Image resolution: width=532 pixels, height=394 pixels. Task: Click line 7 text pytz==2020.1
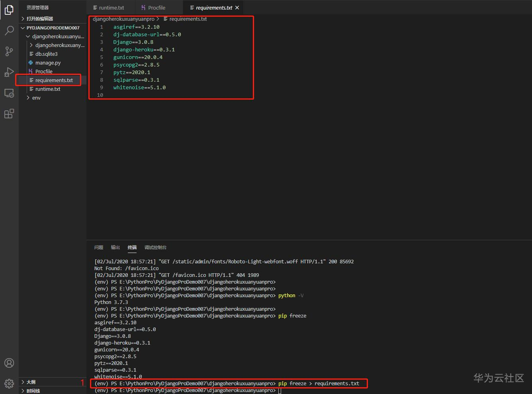pos(131,72)
